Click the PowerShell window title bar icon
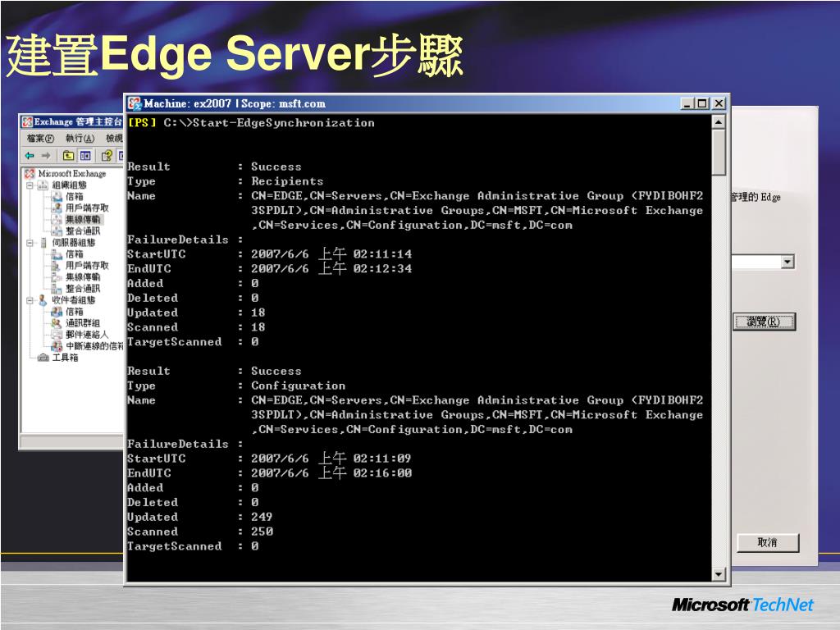 pos(135,103)
